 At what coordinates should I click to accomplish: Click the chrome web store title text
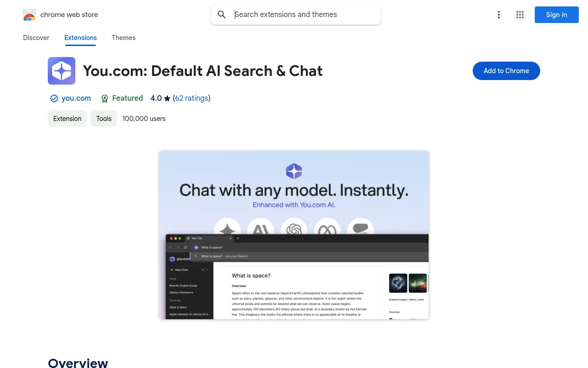69,15
